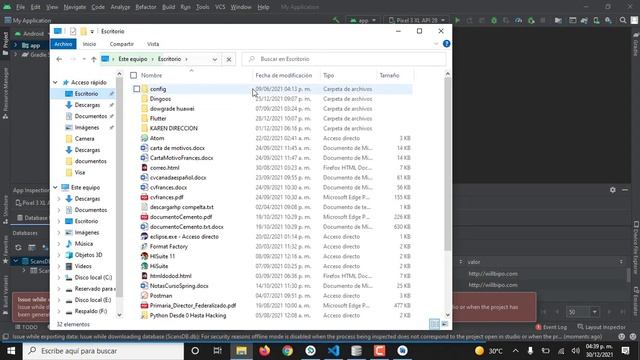Image resolution: width=640 pixels, height=360 pixels.
Task: Open the Vista ribbon tab
Action: click(153, 44)
